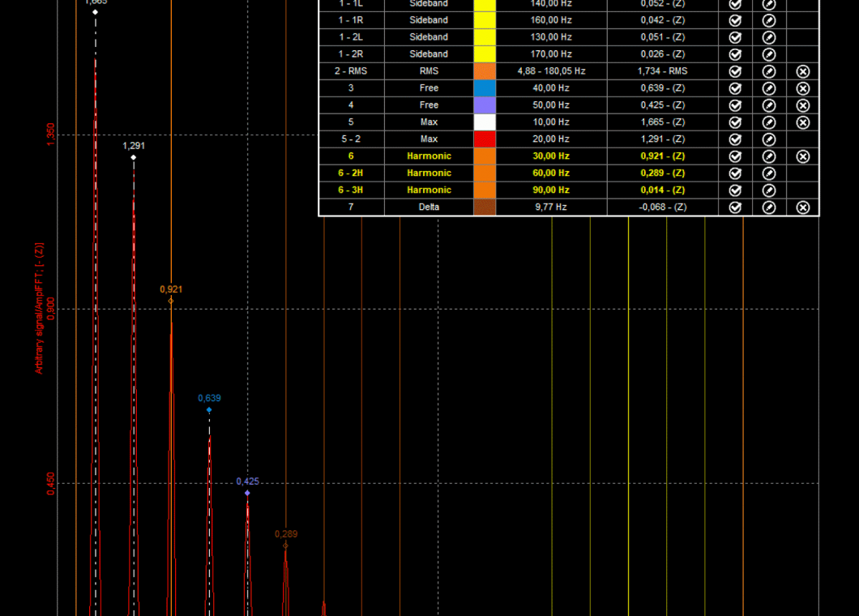Edit delta marker 7
859x616 pixels.
768,207
